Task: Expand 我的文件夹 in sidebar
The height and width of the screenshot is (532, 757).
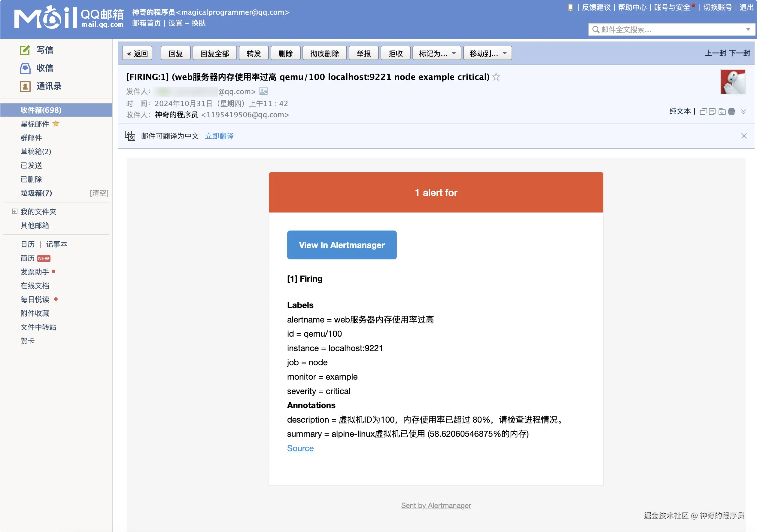Action: tap(14, 211)
